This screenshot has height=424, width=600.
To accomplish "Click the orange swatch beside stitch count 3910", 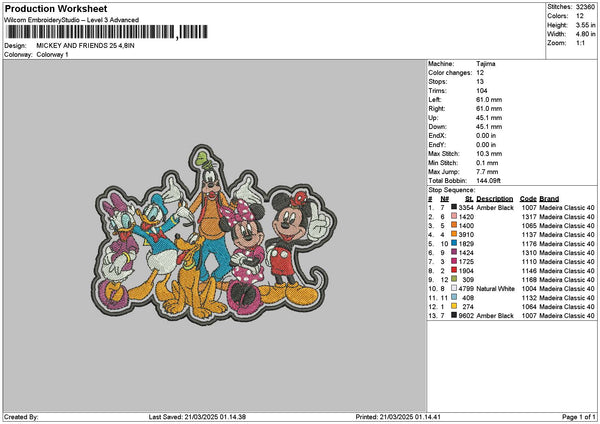I will 454,234.
